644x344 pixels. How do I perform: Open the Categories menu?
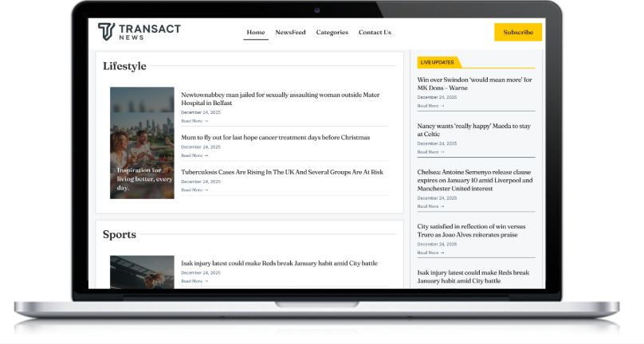click(332, 33)
